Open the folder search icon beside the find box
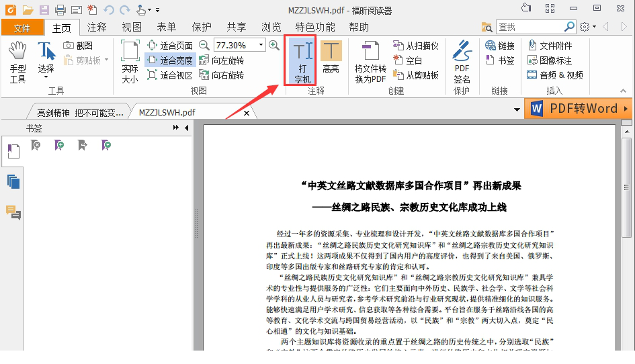Viewport: 635px width, 364px height. point(486,27)
